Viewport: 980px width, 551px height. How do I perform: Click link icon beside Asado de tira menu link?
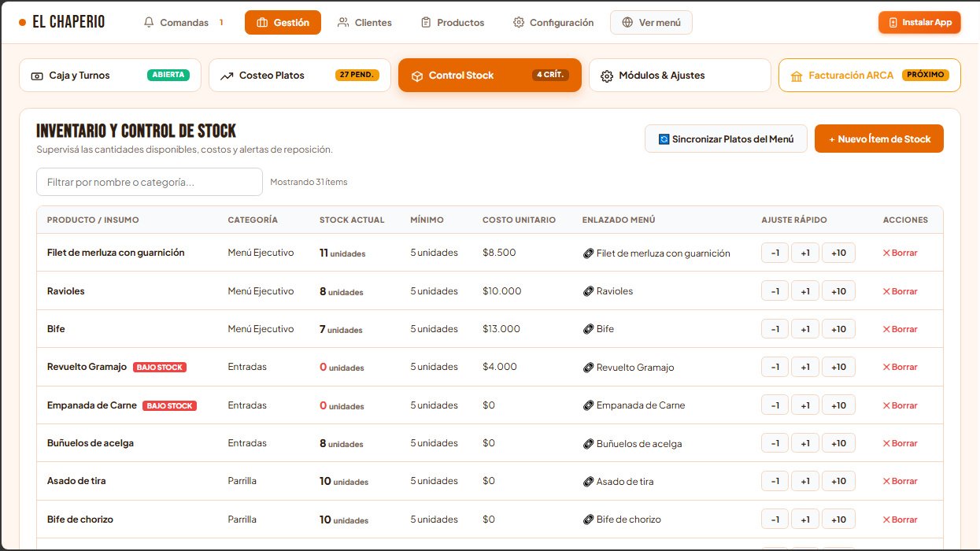tap(588, 482)
